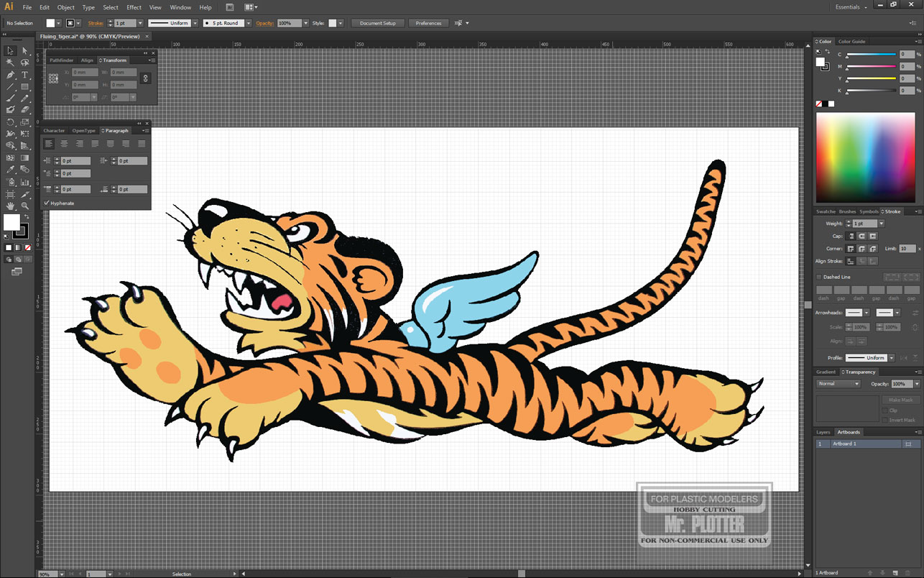This screenshot has height=578, width=924.
Task: Select Round Join corner option
Action: point(862,249)
